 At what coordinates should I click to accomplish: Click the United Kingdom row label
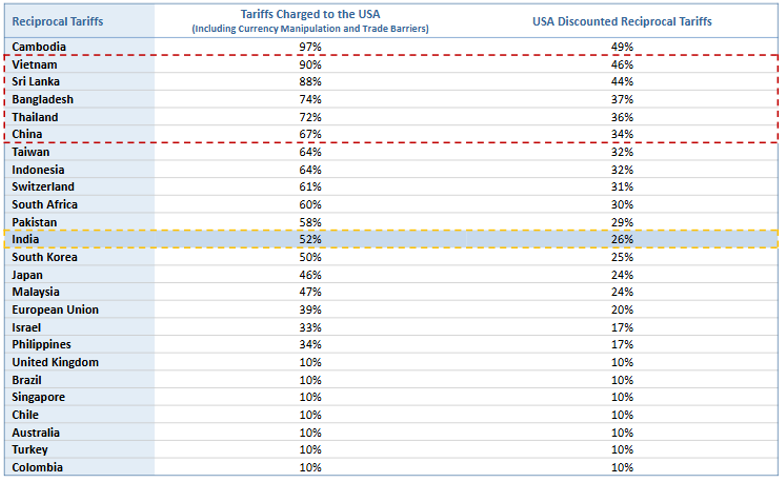(54, 362)
